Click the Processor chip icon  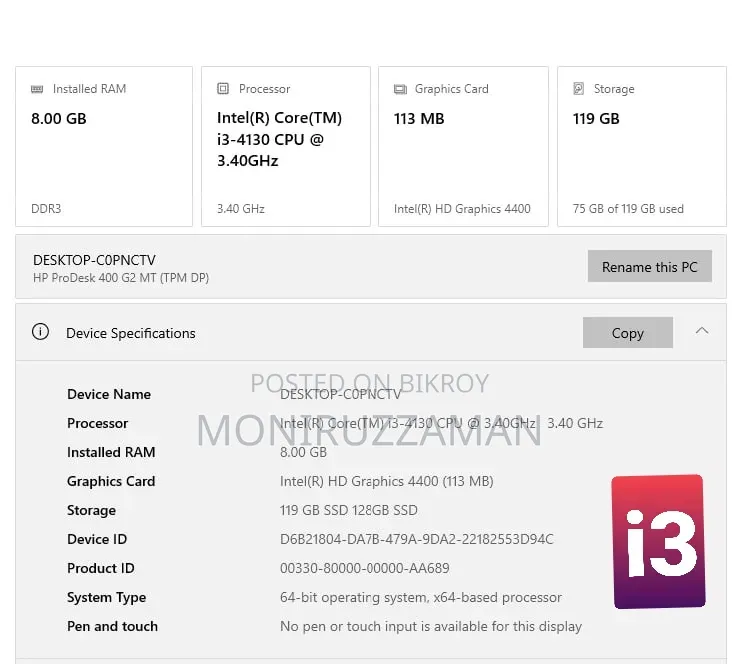pyautogui.click(x=223, y=89)
